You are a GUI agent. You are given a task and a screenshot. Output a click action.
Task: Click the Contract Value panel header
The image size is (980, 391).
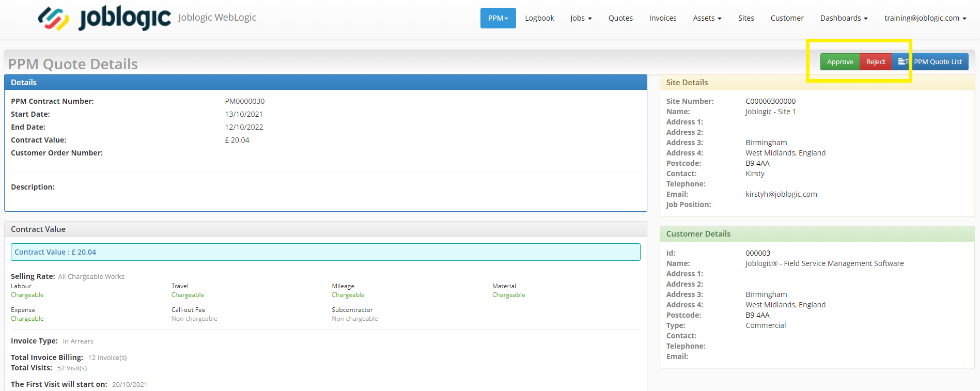[325, 229]
